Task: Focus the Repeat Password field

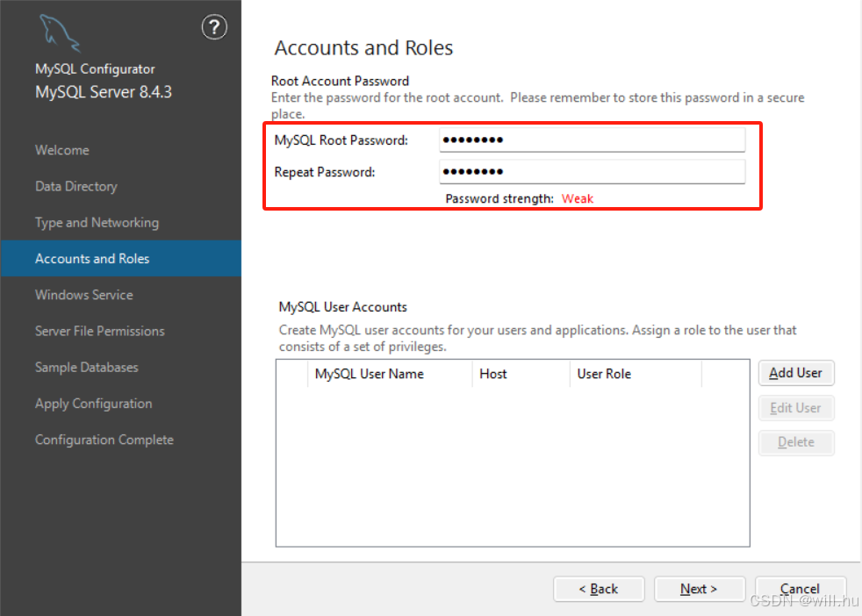Action: click(592, 171)
